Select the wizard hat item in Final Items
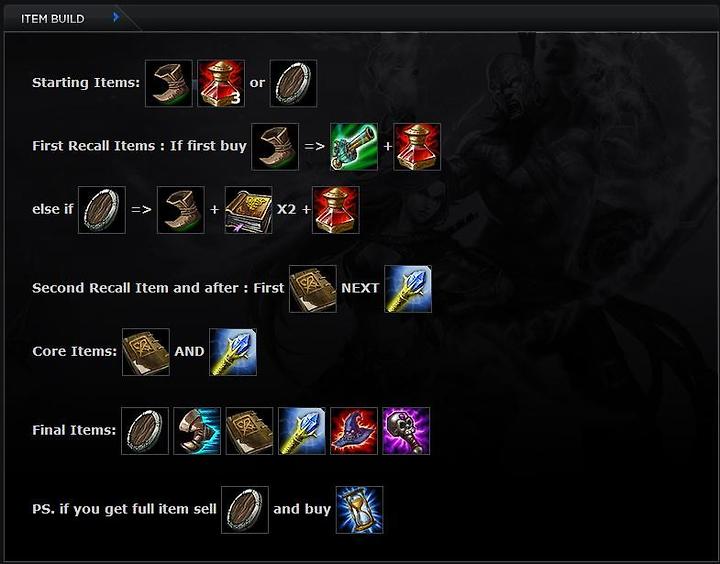This screenshot has width=720, height=564. pyautogui.click(x=354, y=431)
